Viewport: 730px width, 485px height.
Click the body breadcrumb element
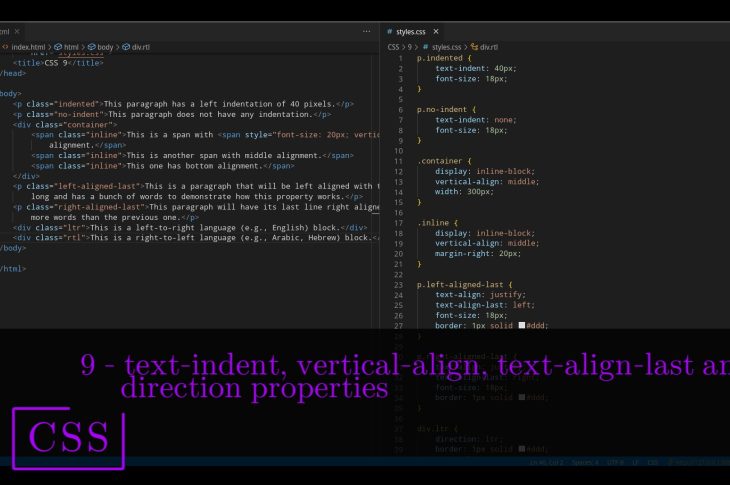point(104,47)
